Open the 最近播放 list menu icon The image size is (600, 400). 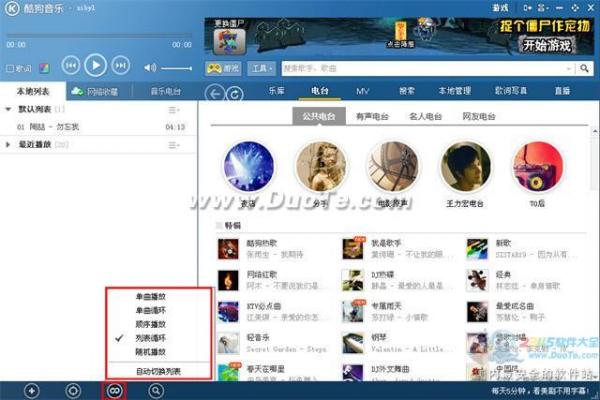(x=174, y=145)
